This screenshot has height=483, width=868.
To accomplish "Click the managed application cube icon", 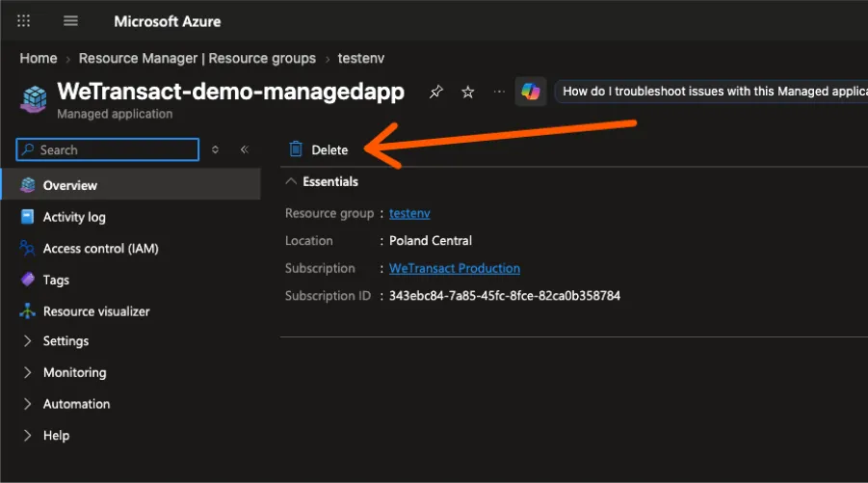I will tap(34, 99).
